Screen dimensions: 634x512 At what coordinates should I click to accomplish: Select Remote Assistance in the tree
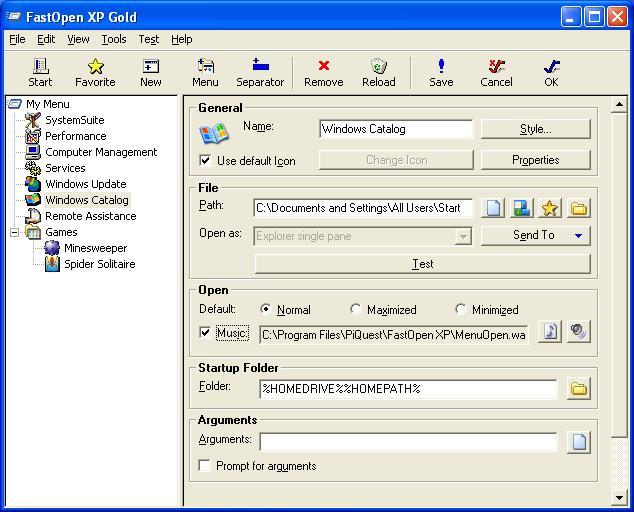tap(91, 216)
